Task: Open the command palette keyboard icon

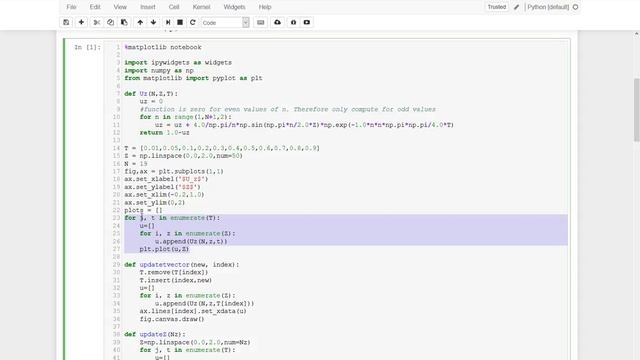Action: click(261, 22)
